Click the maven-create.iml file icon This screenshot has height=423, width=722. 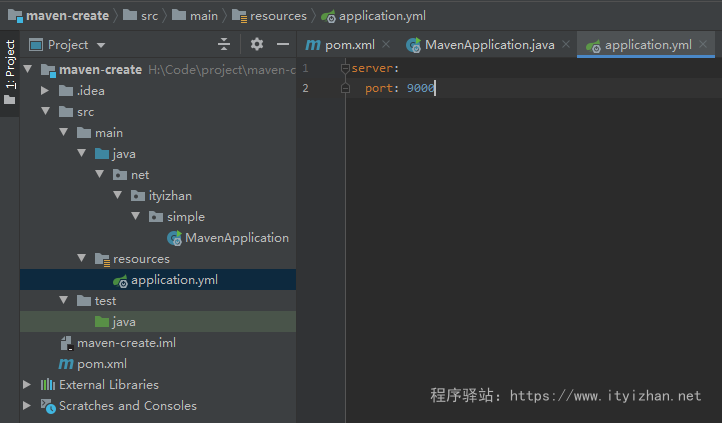click(x=66, y=343)
